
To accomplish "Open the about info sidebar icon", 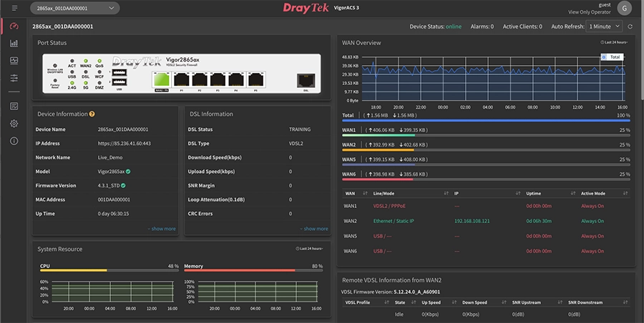I will (x=14, y=141).
